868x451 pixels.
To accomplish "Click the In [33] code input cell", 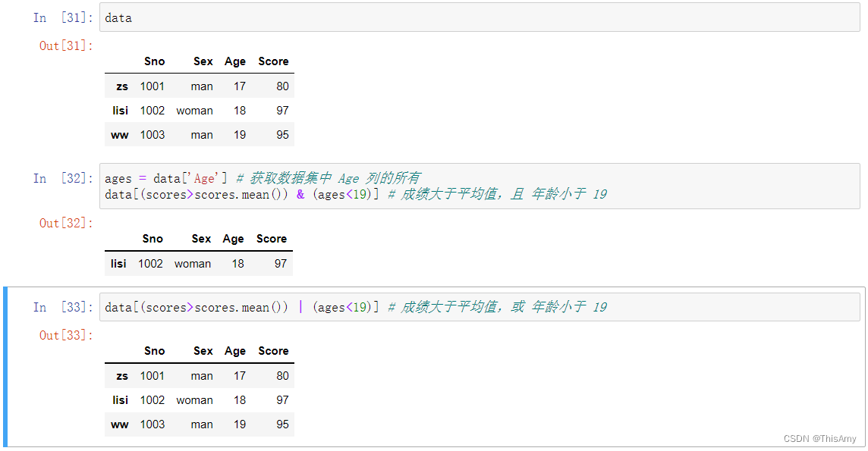I will [480, 307].
